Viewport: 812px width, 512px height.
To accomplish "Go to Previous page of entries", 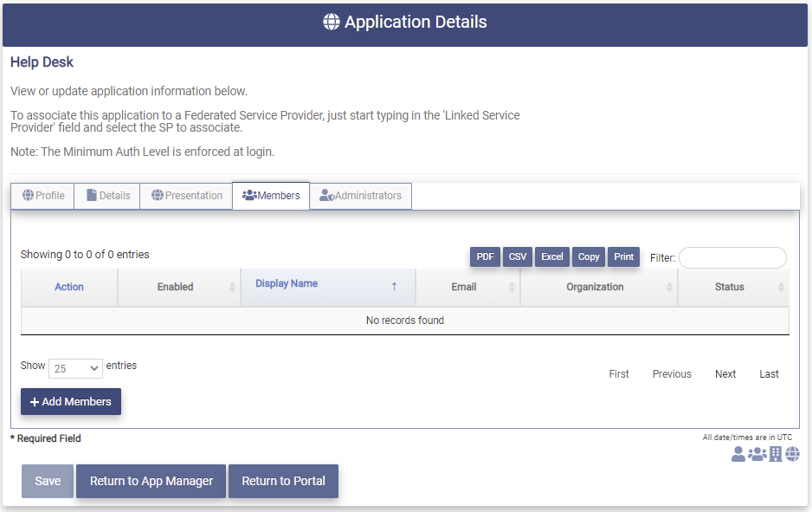I will tap(672, 374).
